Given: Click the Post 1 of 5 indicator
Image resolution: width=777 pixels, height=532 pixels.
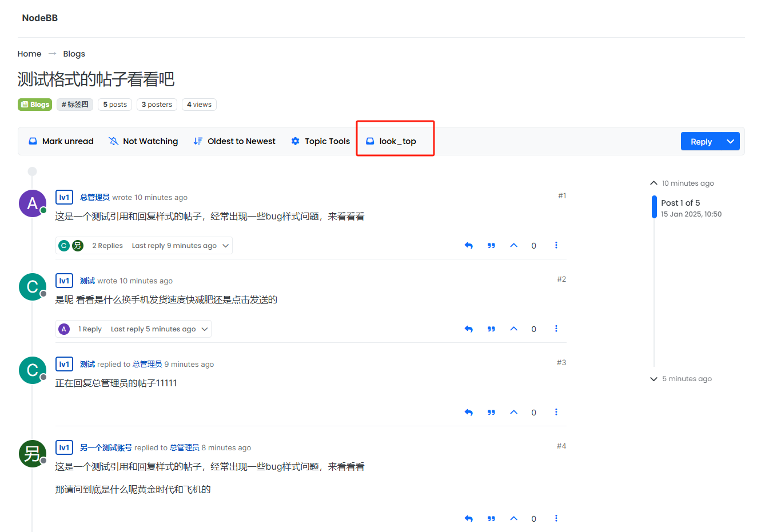Looking at the screenshot, I should point(680,203).
